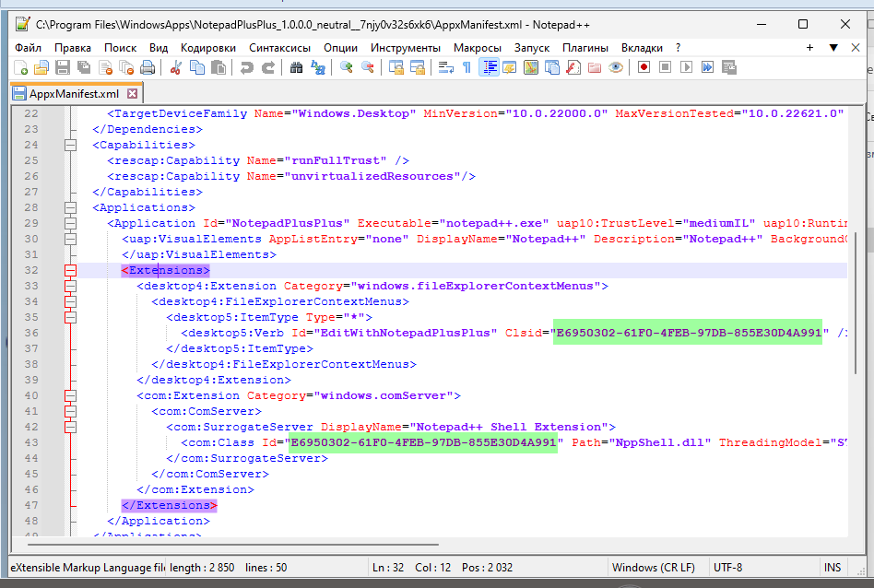874x588 pixels.
Task: Zoom in using the toolbar icon
Action: click(346, 68)
